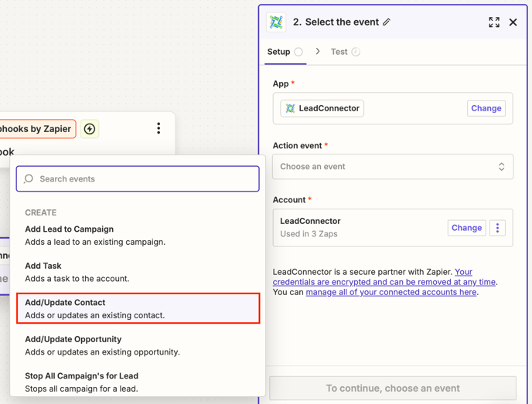
Task: Click the LeadConnector app chip
Action: pos(322,108)
